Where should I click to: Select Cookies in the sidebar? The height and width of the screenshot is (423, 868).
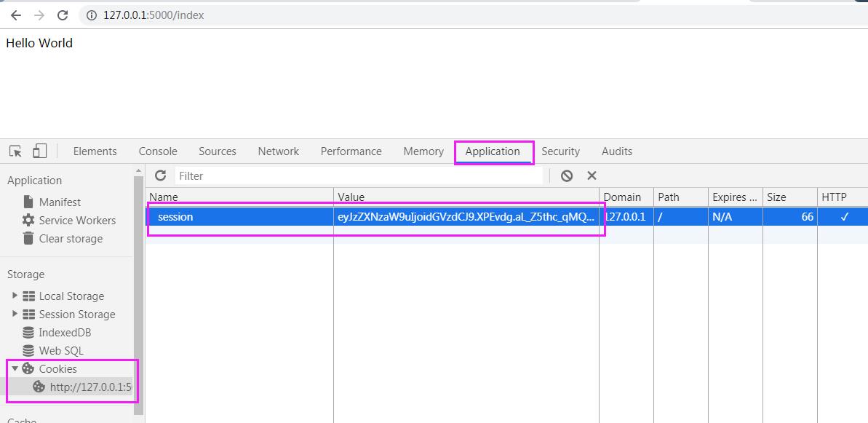pyautogui.click(x=57, y=368)
